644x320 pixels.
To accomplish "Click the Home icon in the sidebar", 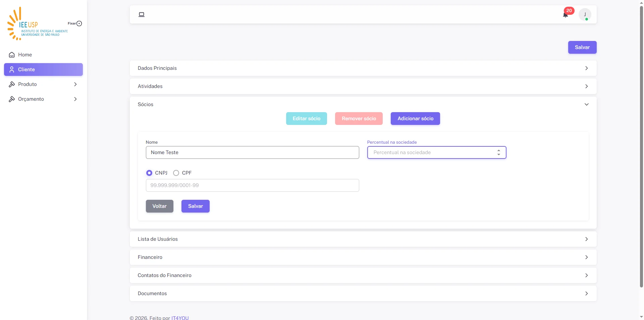I will click(12, 55).
